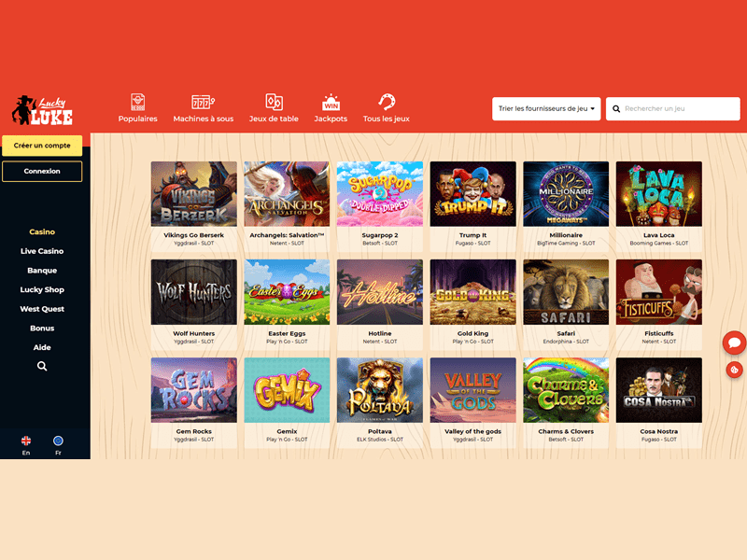Screen dimensions: 747x560
Task: Click the 'Fisticuffs' title text
Action: [x=659, y=333]
